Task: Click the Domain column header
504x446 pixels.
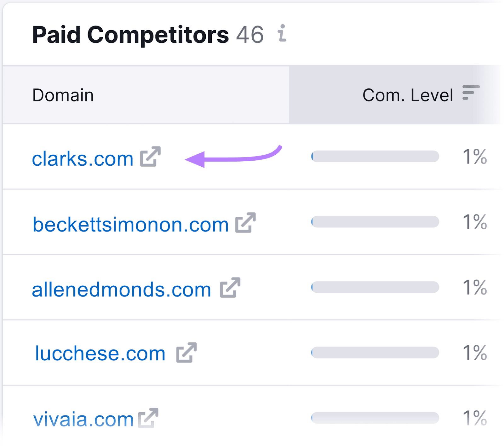Action: [63, 94]
